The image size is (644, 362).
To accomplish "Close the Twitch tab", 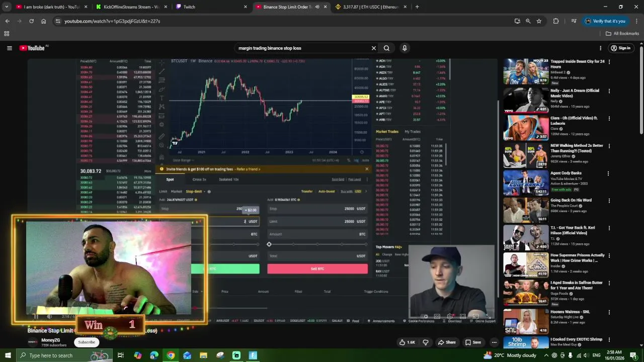I will (x=246, y=7).
